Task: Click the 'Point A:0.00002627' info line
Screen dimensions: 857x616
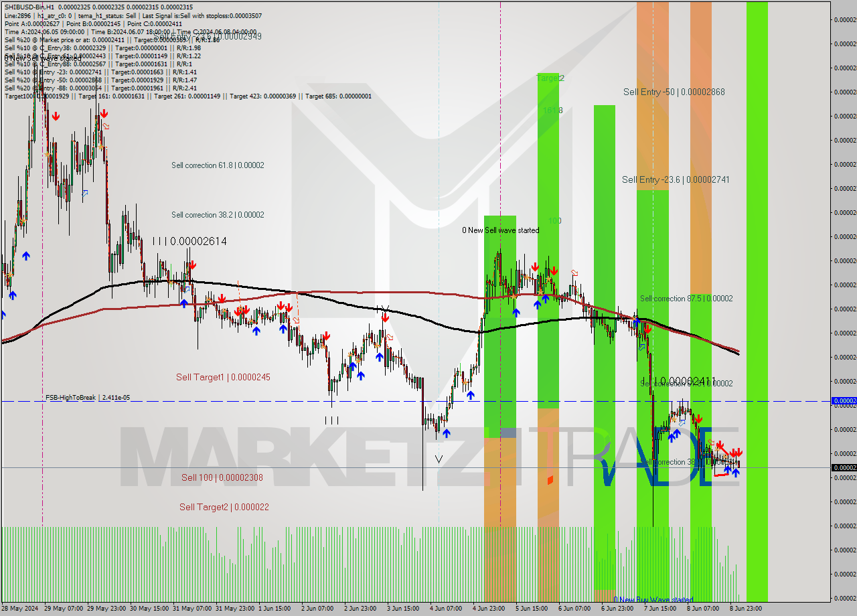Action: pos(93,23)
